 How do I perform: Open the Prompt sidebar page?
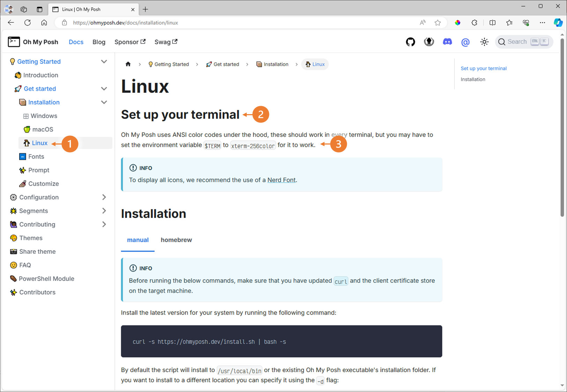click(x=34, y=170)
